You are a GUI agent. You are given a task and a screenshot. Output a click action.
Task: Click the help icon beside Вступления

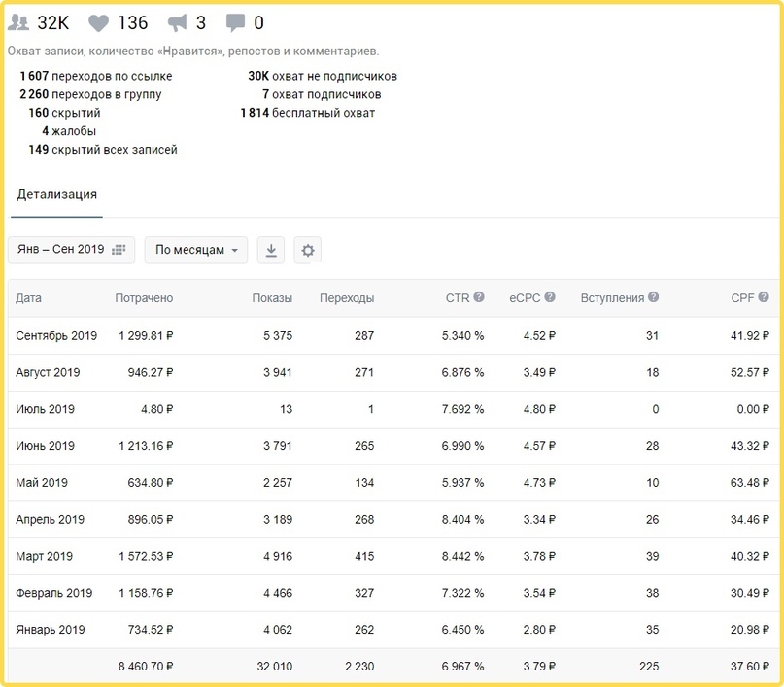[x=653, y=297]
